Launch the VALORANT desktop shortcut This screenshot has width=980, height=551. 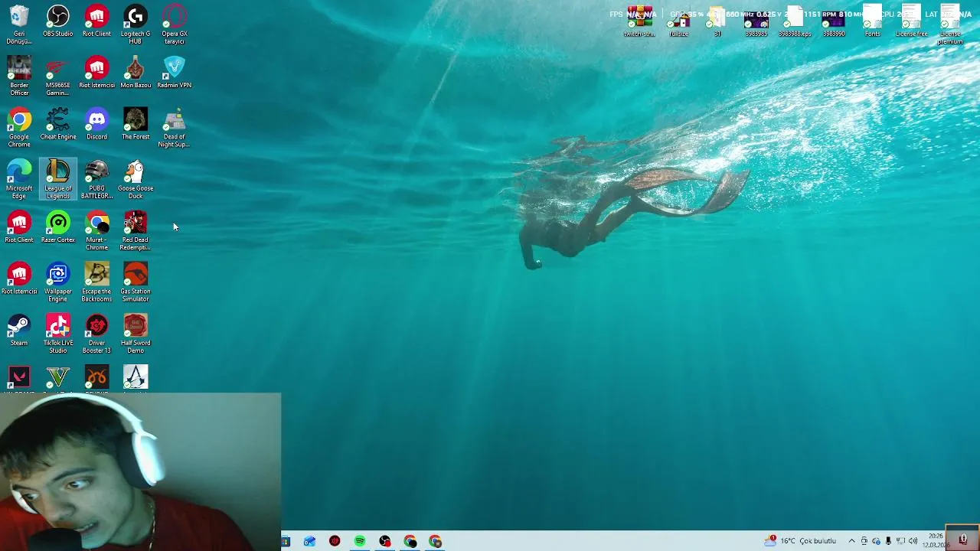point(19,380)
